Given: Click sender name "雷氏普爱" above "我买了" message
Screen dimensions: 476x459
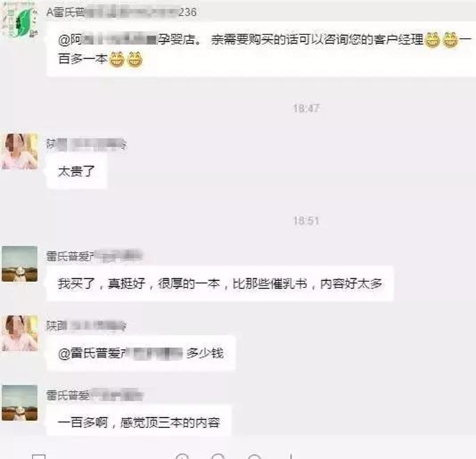Looking at the screenshot, I should [95, 256].
